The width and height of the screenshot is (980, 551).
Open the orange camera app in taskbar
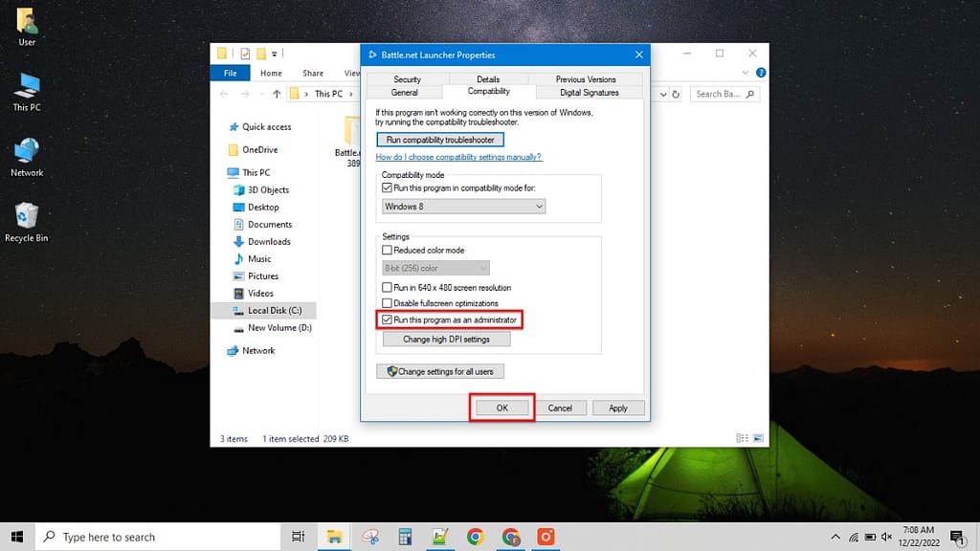click(546, 537)
